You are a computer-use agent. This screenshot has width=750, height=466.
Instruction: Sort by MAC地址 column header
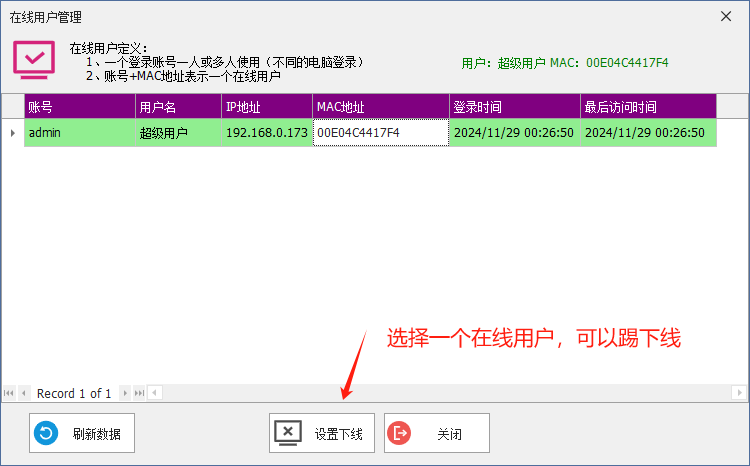tap(381, 106)
